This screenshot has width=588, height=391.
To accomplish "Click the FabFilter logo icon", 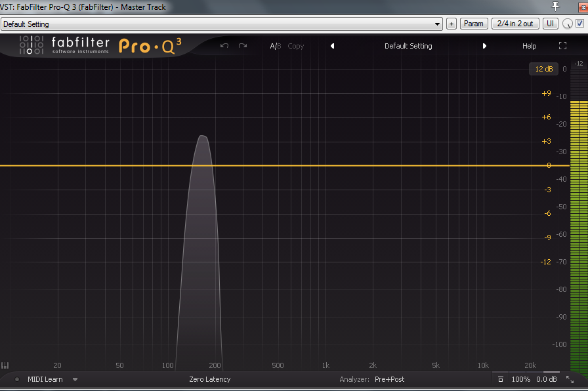I will coord(31,45).
